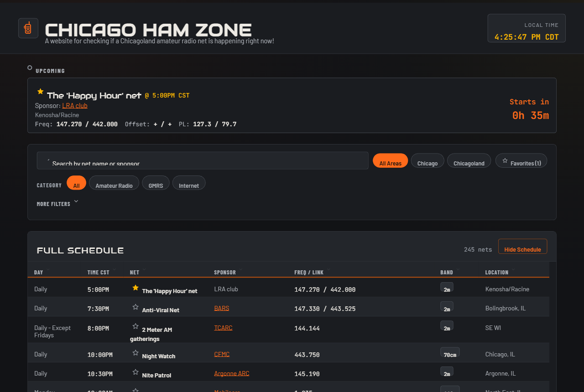Favorite the Anti-Viral Net row star
Viewport: 584px width, 392px height.
click(x=135, y=307)
